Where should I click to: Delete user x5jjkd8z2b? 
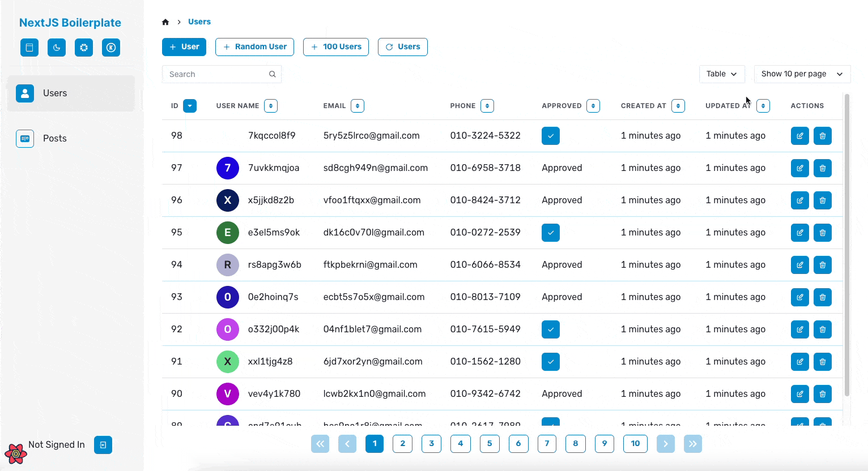pos(823,200)
